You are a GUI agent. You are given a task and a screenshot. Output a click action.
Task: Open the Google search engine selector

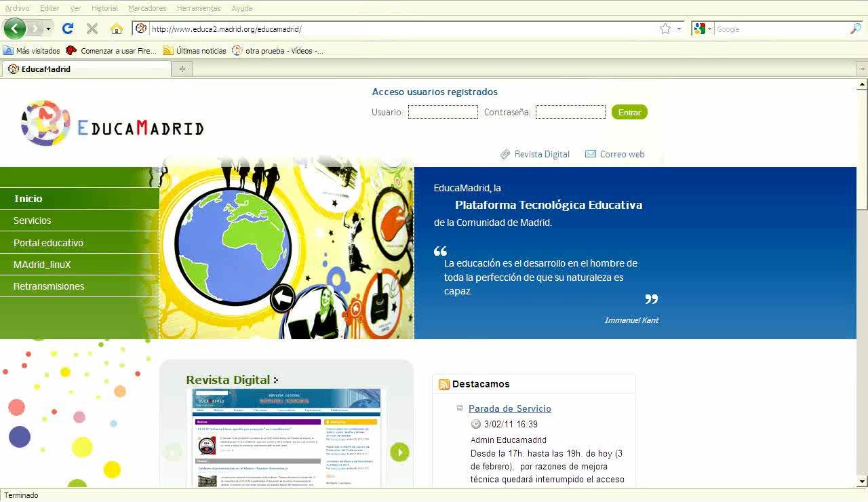[703, 28]
